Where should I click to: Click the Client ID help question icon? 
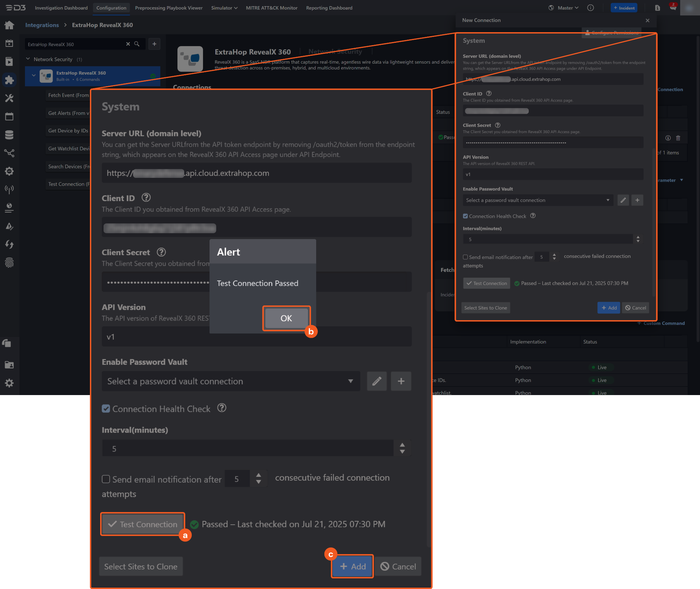(x=146, y=197)
